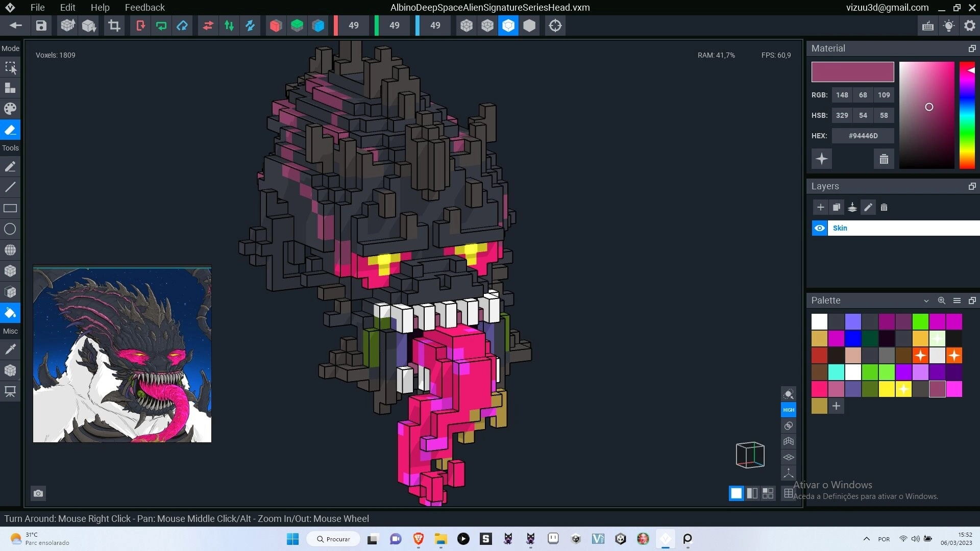980x551 pixels.
Task: Select the crop volume tool
Action: (x=114, y=26)
